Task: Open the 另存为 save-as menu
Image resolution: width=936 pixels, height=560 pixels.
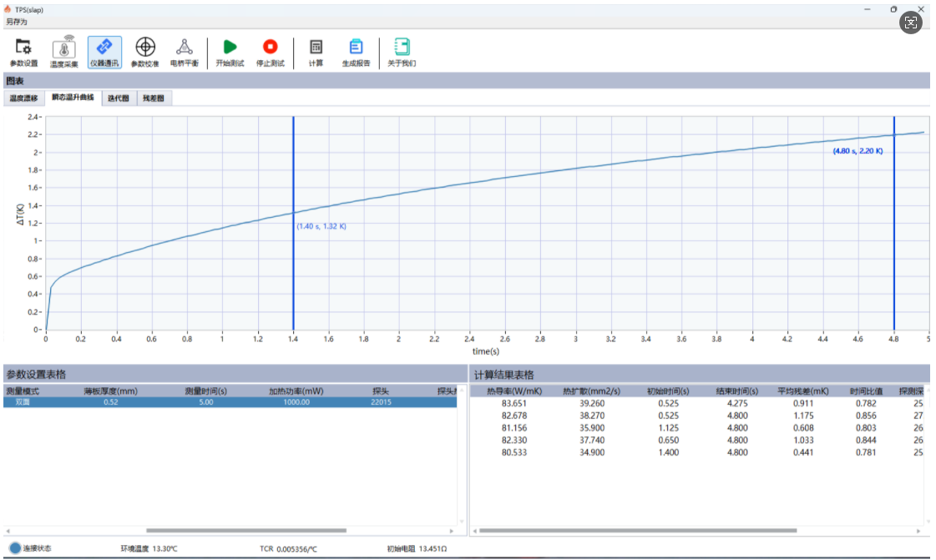Action: pos(17,22)
